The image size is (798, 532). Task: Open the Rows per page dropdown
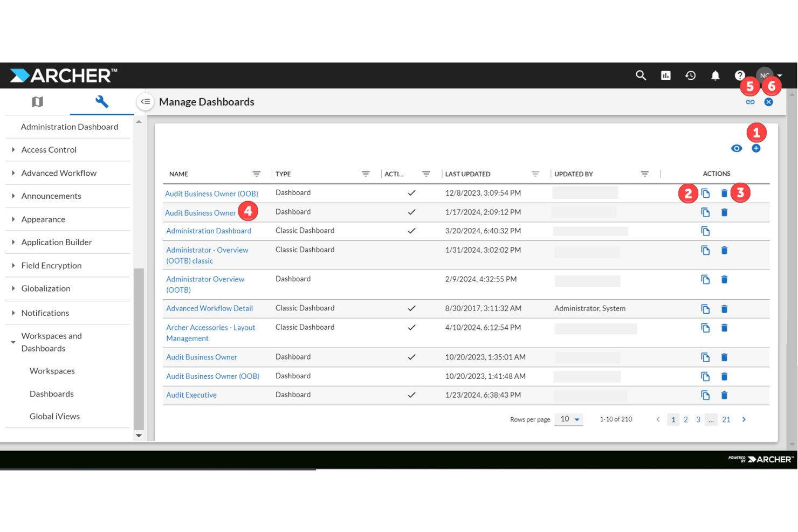pyautogui.click(x=569, y=419)
